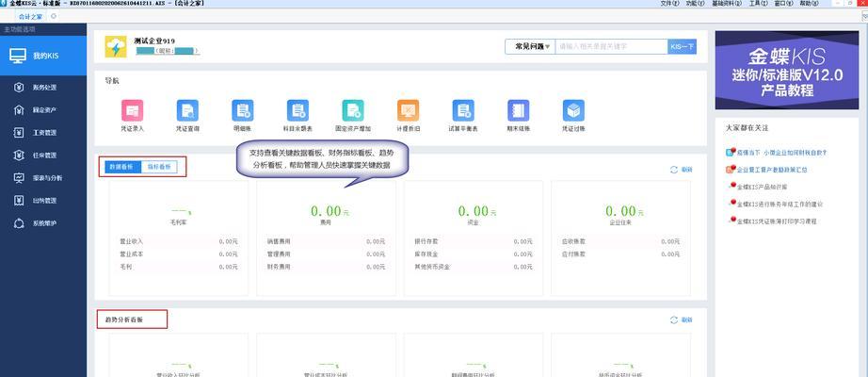The image size is (868, 377).
Task: Open 账务处理 in the sidebar
Action: (x=43, y=87)
